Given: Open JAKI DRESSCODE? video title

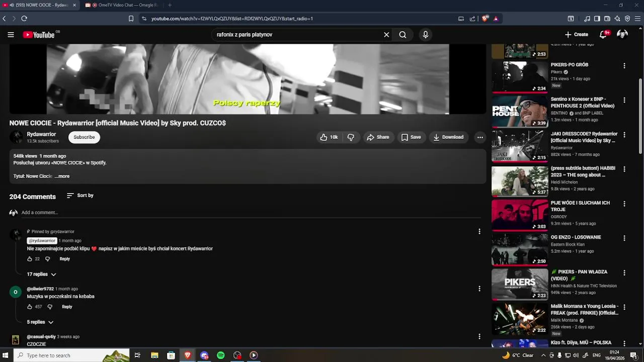Looking at the screenshot, I should point(584,137).
